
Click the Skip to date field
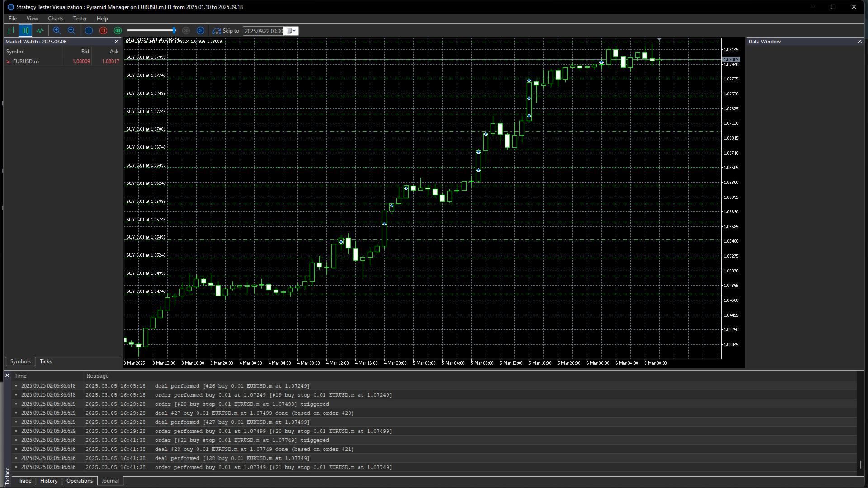point(264,31)
